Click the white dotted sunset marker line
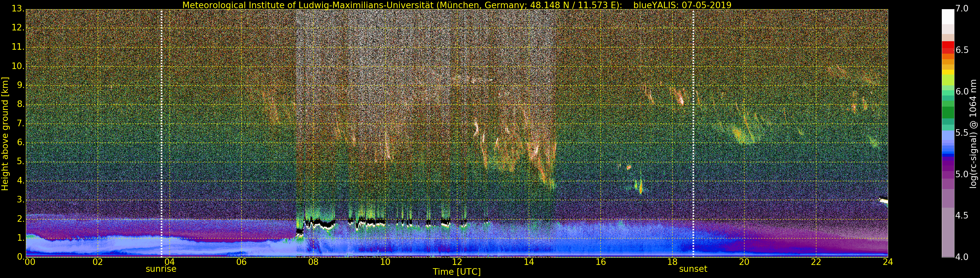 [x=693, y=133]
